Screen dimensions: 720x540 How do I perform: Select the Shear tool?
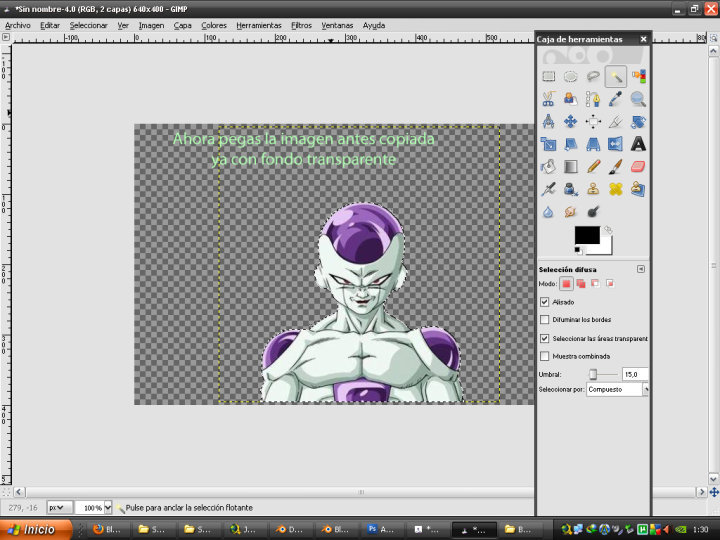tap(571, 144)
